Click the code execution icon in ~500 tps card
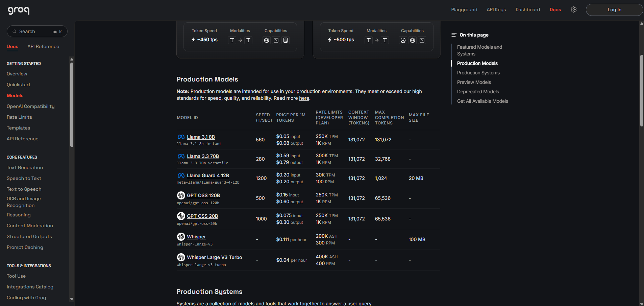Image resolution: width=644 pixels, height=306 pixels. coord(422,40)
